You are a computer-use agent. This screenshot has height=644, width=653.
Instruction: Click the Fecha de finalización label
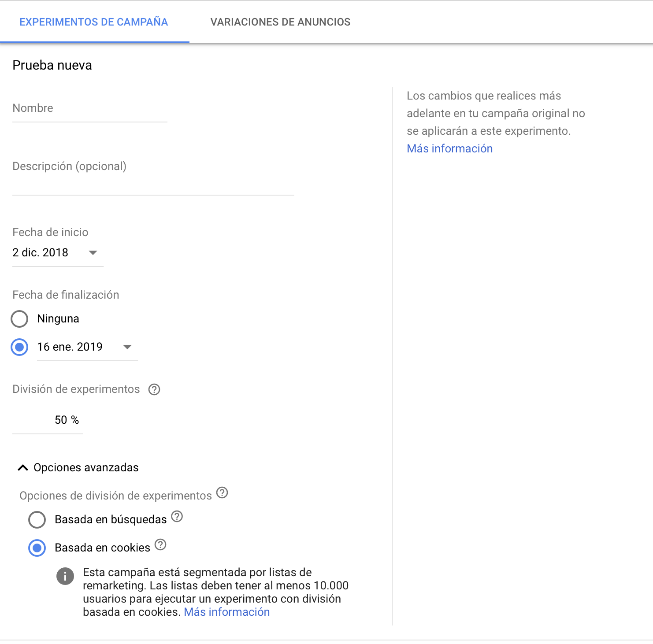66,295
